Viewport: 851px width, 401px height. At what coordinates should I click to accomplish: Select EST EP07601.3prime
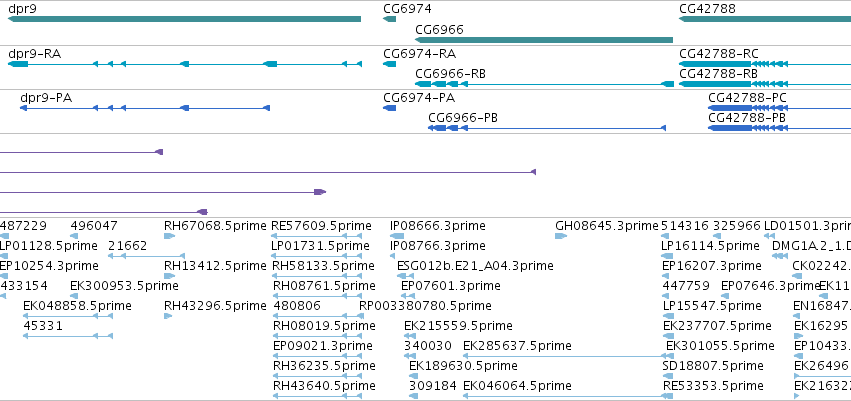tap(450, 285)
